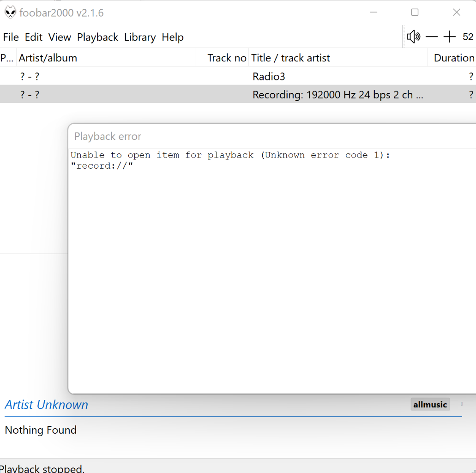
Task: Click the foobar2000 alien head icon
Action: click(x=10, y=12)
